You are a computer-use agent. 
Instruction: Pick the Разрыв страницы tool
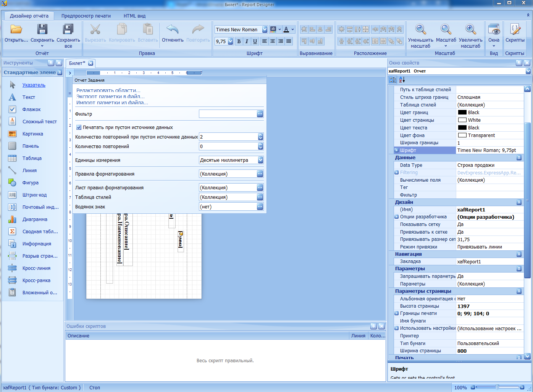click(x=40, y=256)
